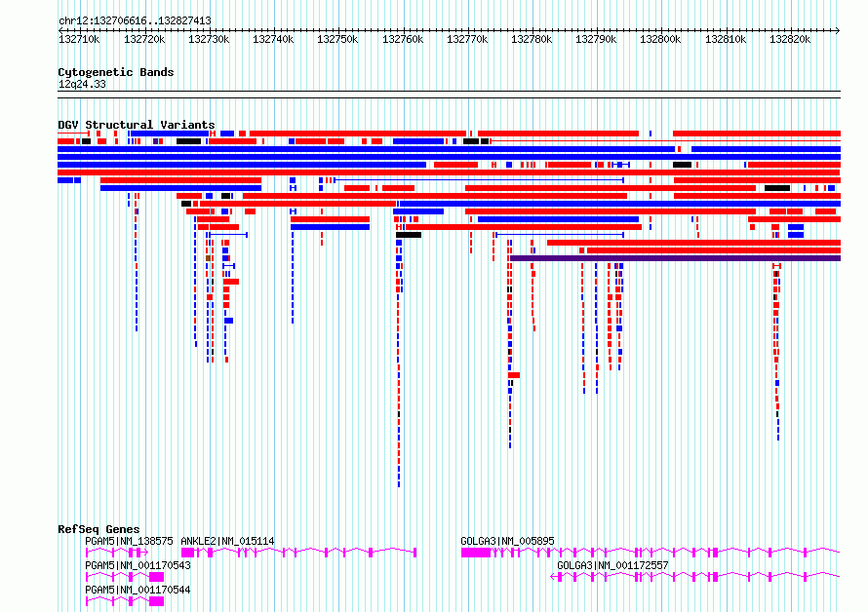The image size is (868, 612).
Task: Open the ANKLE2|NM_015114 gene label
Action: tap(227, 541)
